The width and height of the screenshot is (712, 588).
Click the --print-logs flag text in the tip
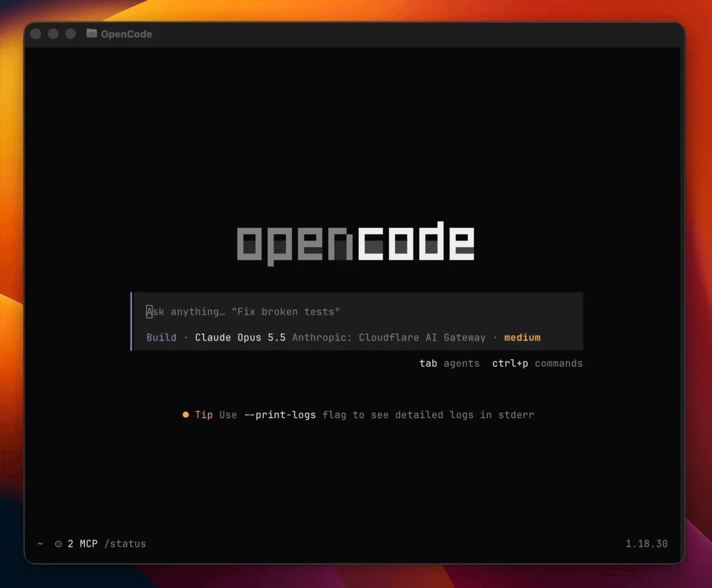coord(280,415)
